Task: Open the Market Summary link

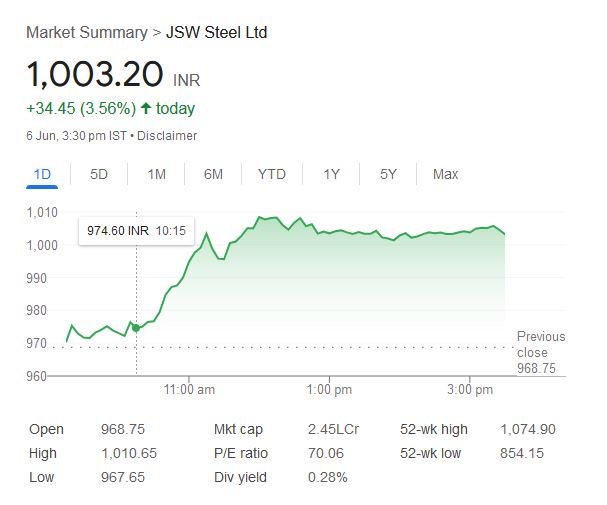Action: coord(87,32)
